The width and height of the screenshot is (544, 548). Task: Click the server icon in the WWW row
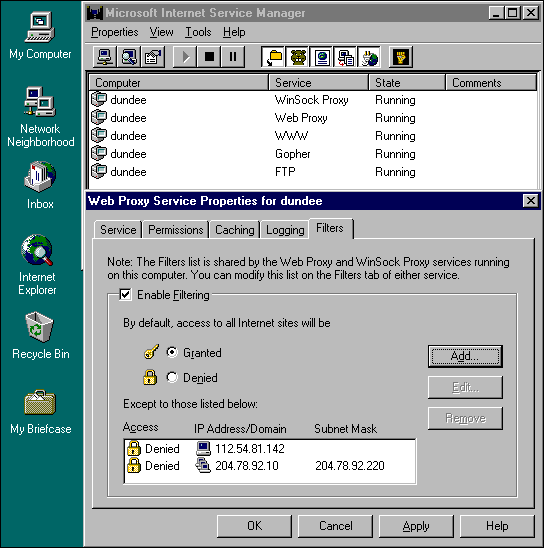(x=99, y=135)
